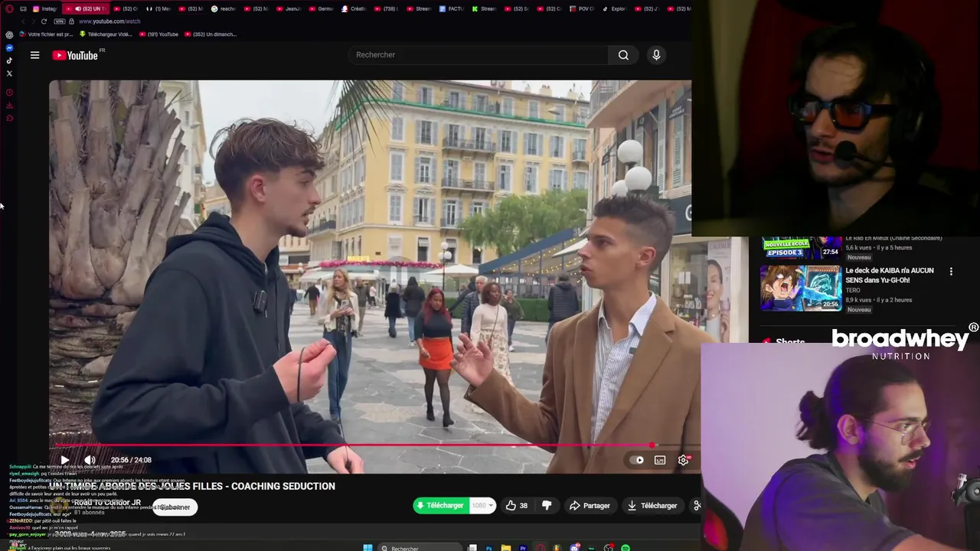Open the TERO channel link
980x551 pixels.
[x=853, y=291]
